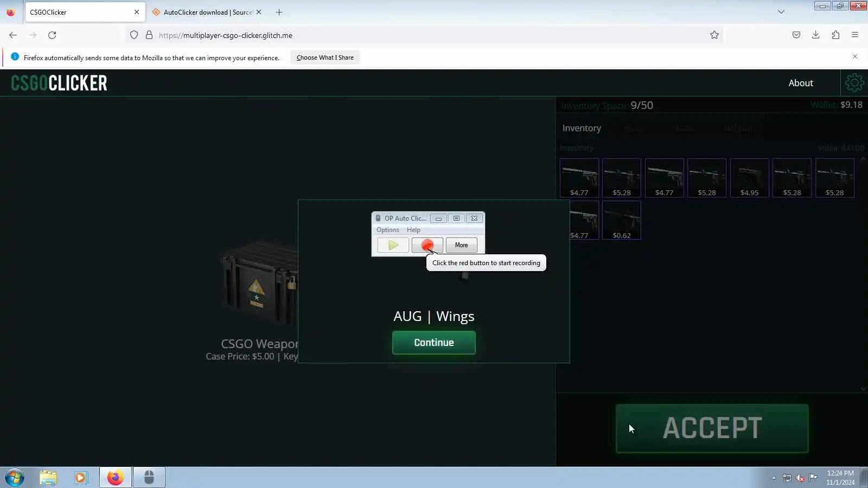This screenshot has height=488, width=868.
Task: Dismiss the Firefox data notification bar
Action: pos(855,56)
